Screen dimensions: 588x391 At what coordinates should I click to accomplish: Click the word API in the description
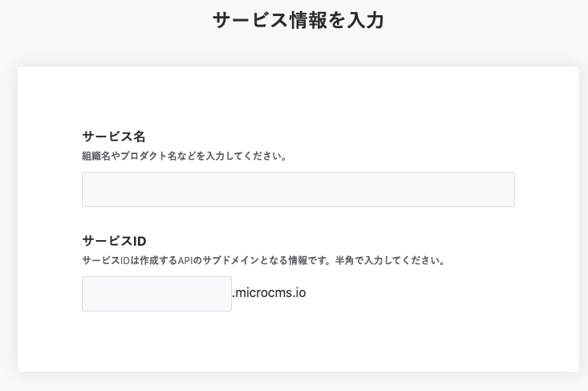[x=185, y=260]
